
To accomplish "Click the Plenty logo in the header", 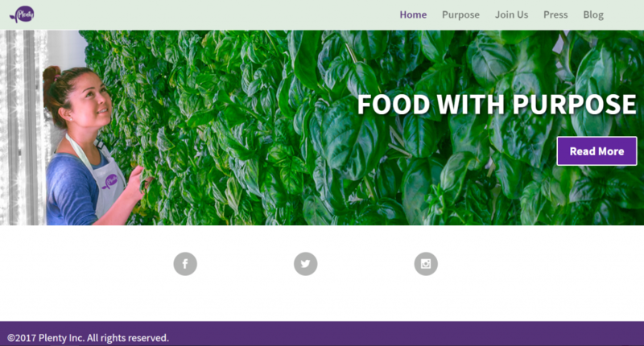I will pyautogui.click(x=22, y=14).
